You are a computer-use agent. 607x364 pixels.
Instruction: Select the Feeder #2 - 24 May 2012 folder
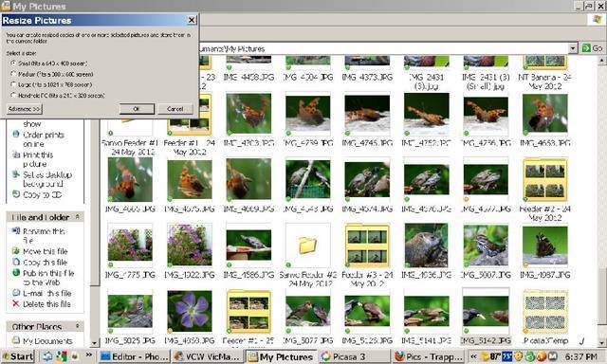[x=545, y=180]
